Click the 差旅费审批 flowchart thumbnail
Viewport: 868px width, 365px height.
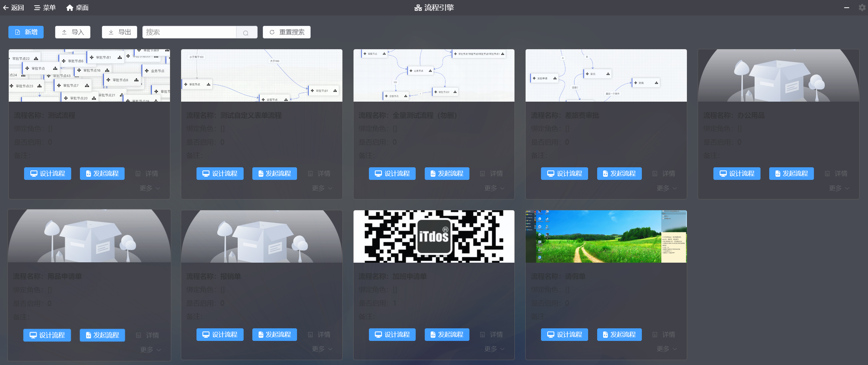tap(606, 75)
